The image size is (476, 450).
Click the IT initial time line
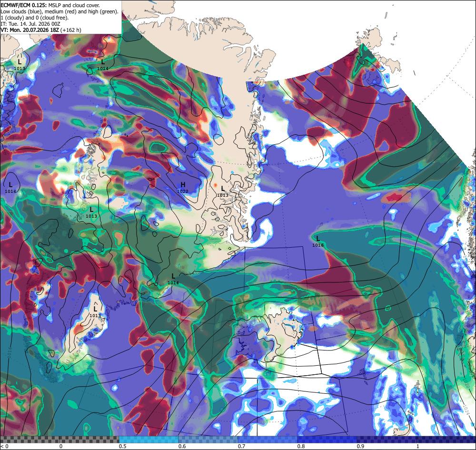(30, 24)
